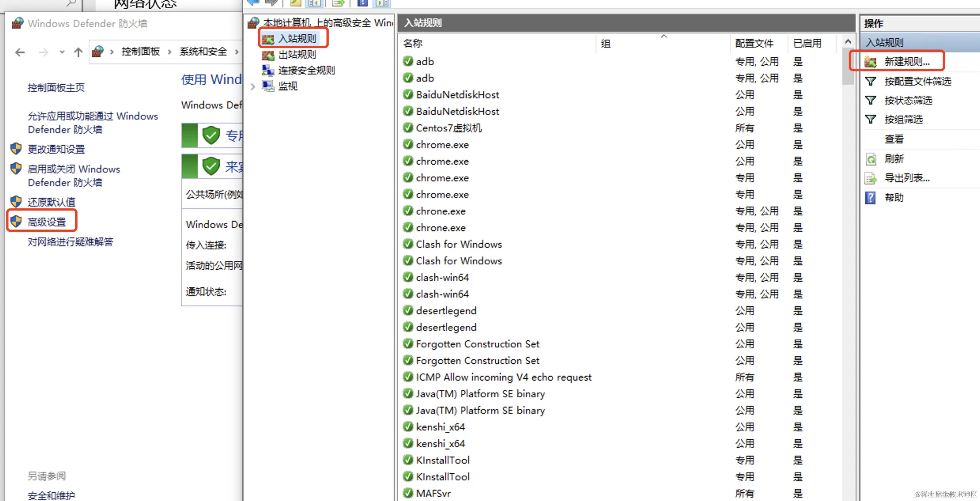Expand the Monitoring (监视) tree node

point(253,86)
